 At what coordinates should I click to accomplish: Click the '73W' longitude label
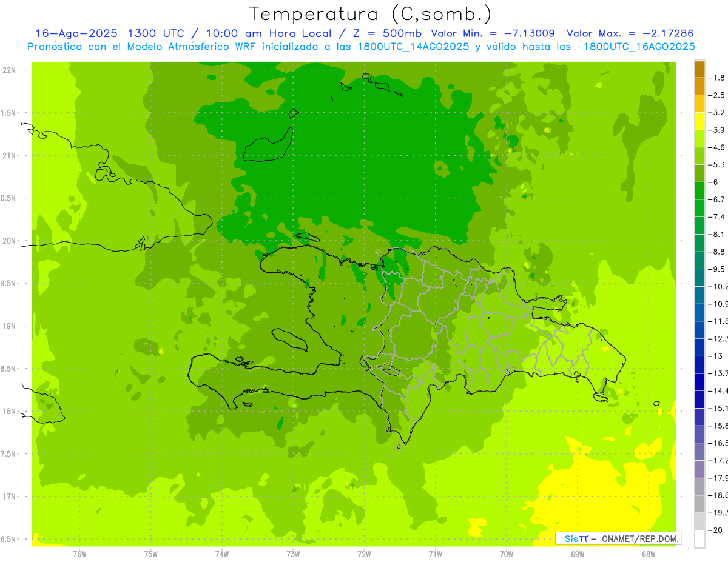(x=293, y=554)
